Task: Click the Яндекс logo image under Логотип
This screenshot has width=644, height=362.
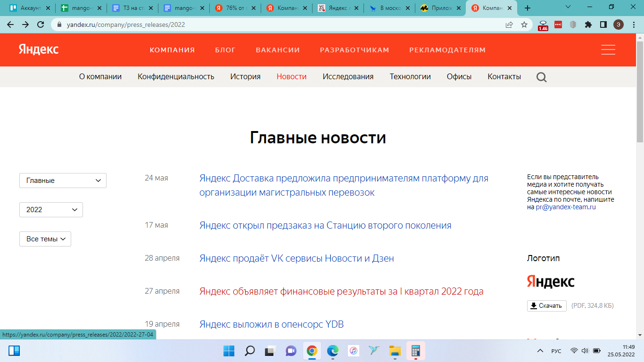Action: [x=551, y=282]
